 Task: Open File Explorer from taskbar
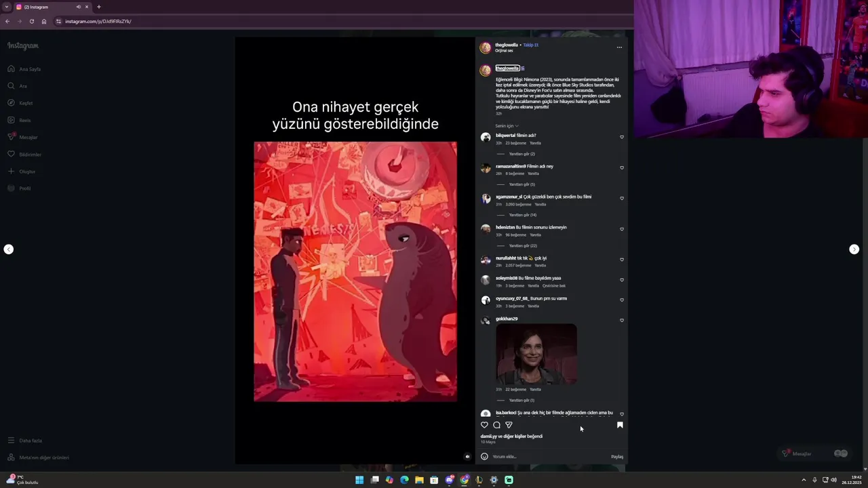(419, 480)
